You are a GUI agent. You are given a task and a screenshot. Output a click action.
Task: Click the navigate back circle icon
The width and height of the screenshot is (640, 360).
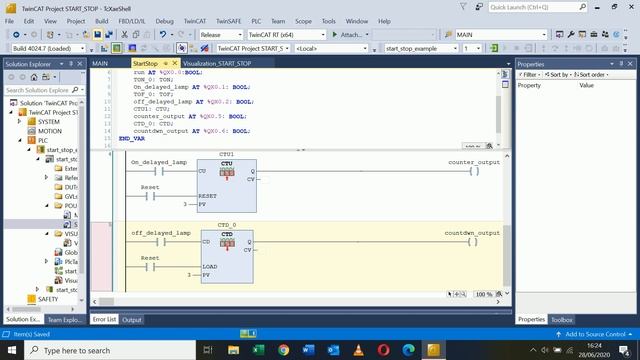pos(16,35)
